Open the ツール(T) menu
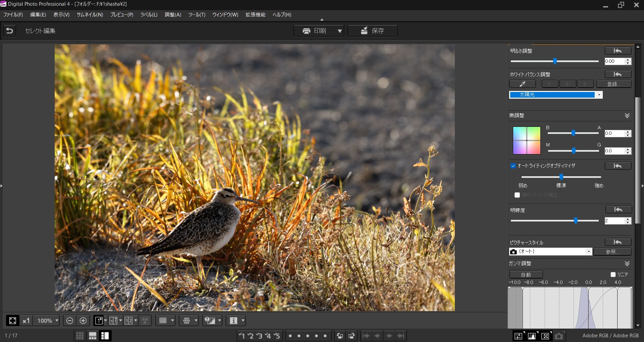 coord(197,15)
